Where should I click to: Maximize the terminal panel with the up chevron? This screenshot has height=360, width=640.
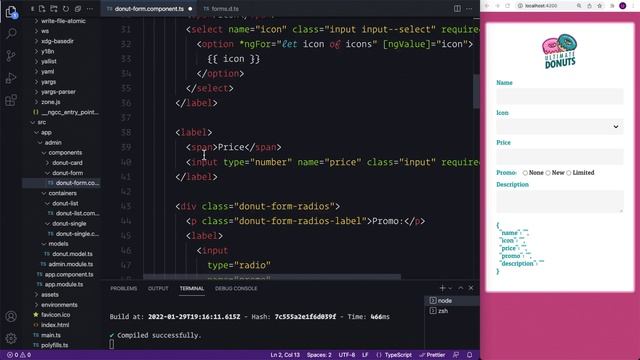(x=461, y=288)
